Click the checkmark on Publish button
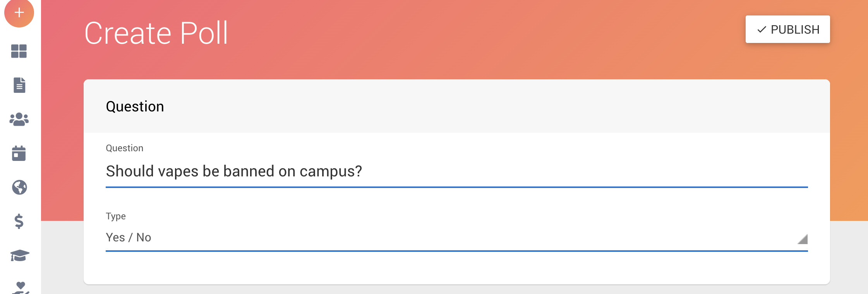Screen dimensions: 868x294 [762, 30]
